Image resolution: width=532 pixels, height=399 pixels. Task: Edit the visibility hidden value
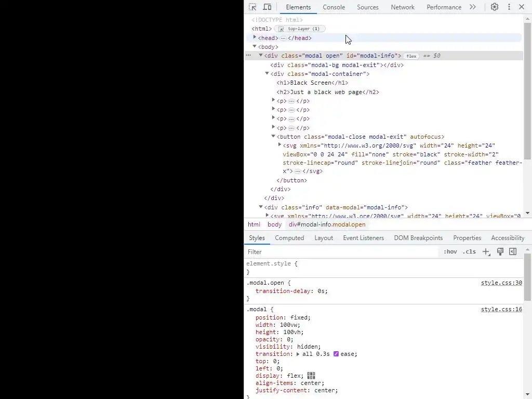[308, 347]
